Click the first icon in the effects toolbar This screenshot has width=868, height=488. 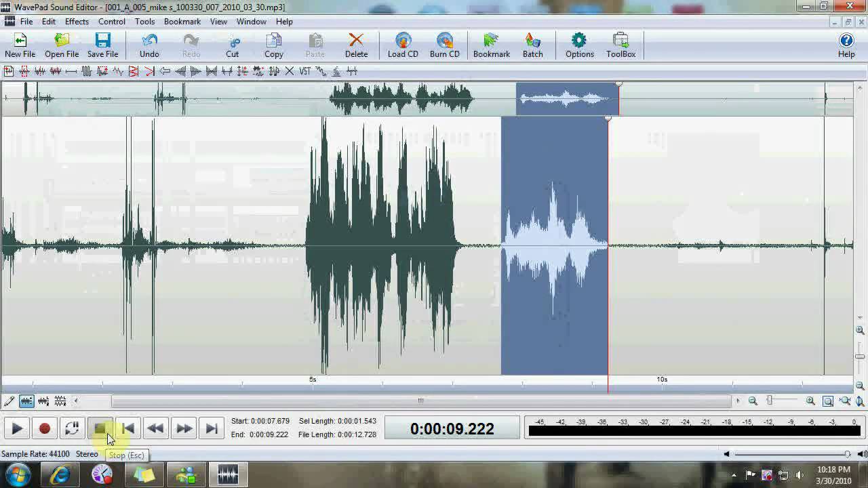click(9, 71)
